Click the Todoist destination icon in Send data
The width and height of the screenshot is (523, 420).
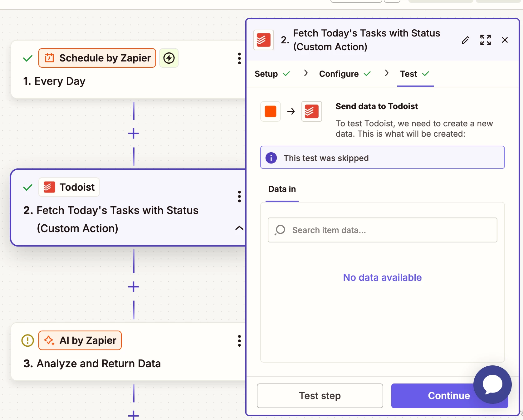click(312, 111)
